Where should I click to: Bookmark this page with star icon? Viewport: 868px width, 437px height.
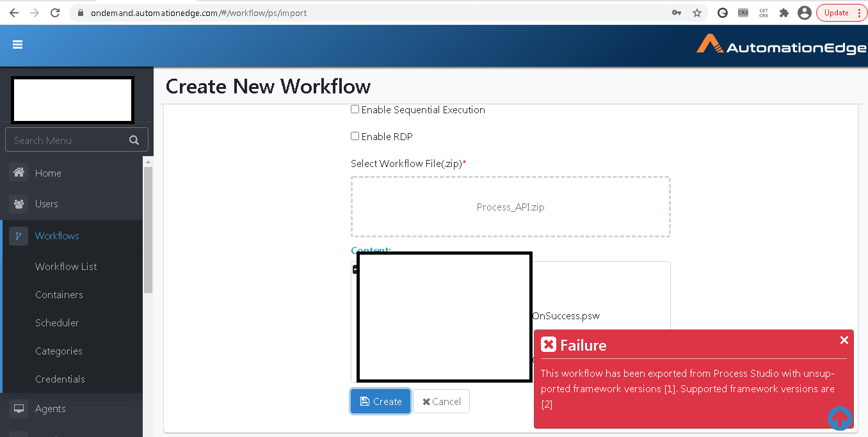[697, 13]
